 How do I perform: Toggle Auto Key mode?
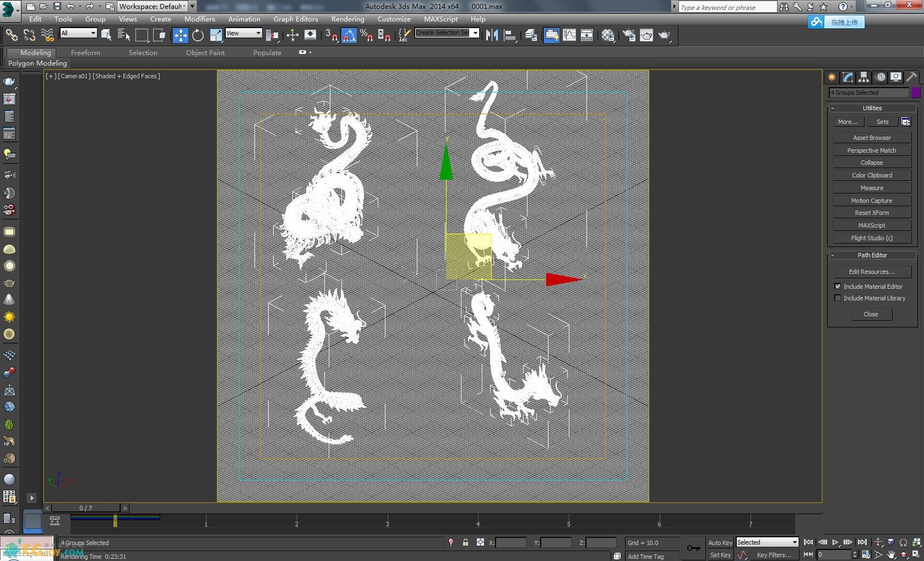coord(720,543)
